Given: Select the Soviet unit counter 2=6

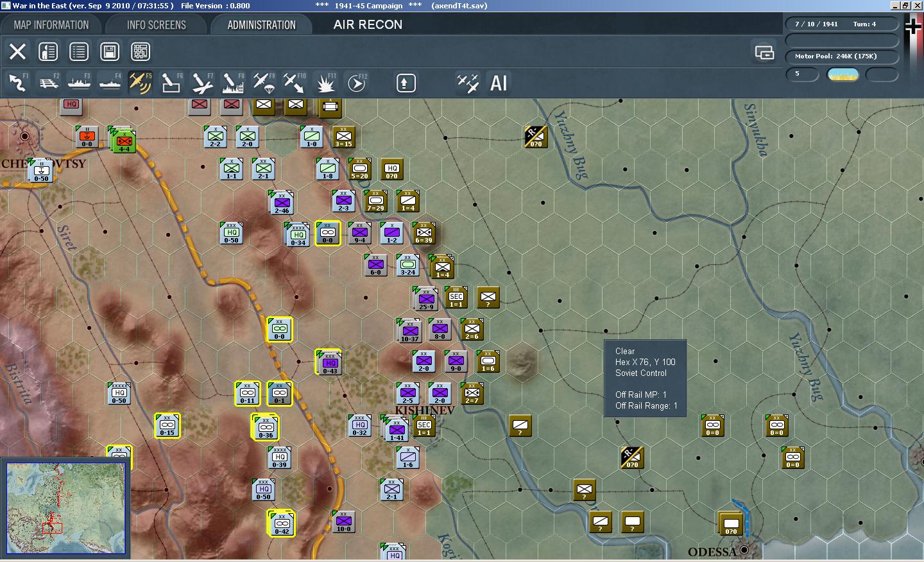Looking at the screenshot, I should [472, 330].
